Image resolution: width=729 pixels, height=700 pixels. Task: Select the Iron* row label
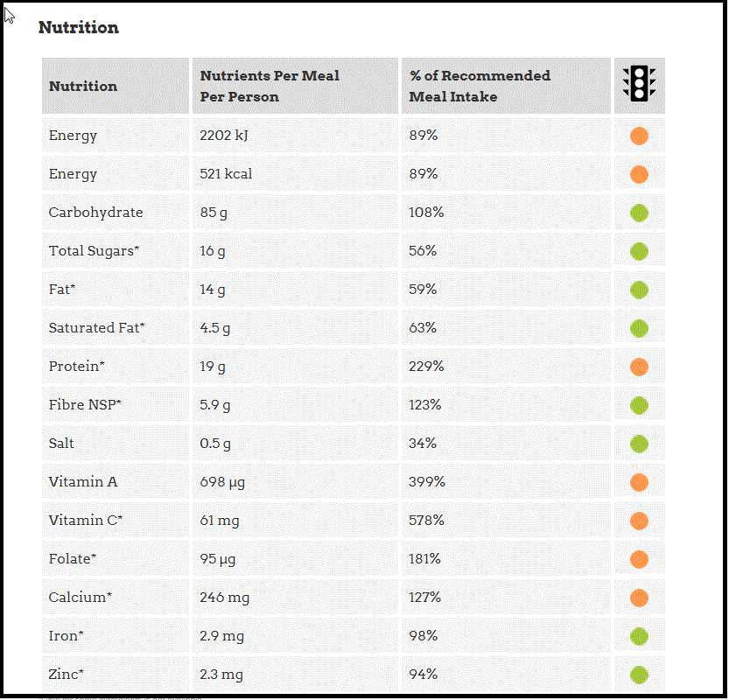[x=67, y=636]
